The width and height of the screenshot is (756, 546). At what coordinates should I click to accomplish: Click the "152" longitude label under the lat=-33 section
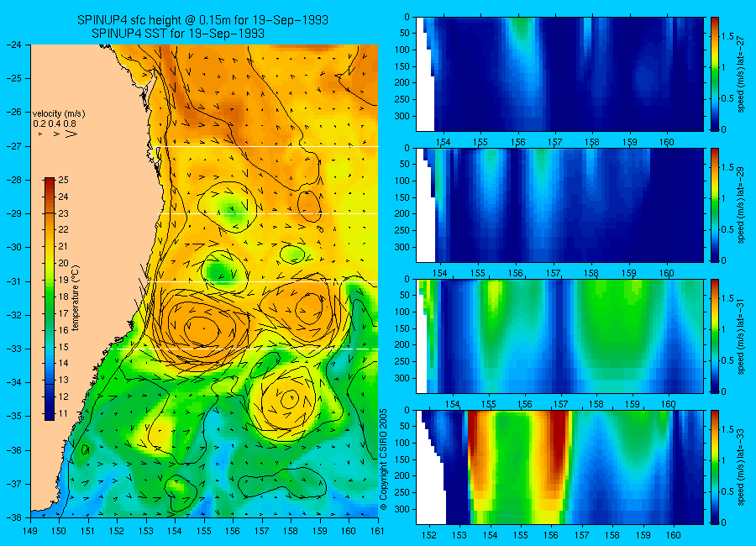(428, 535)
